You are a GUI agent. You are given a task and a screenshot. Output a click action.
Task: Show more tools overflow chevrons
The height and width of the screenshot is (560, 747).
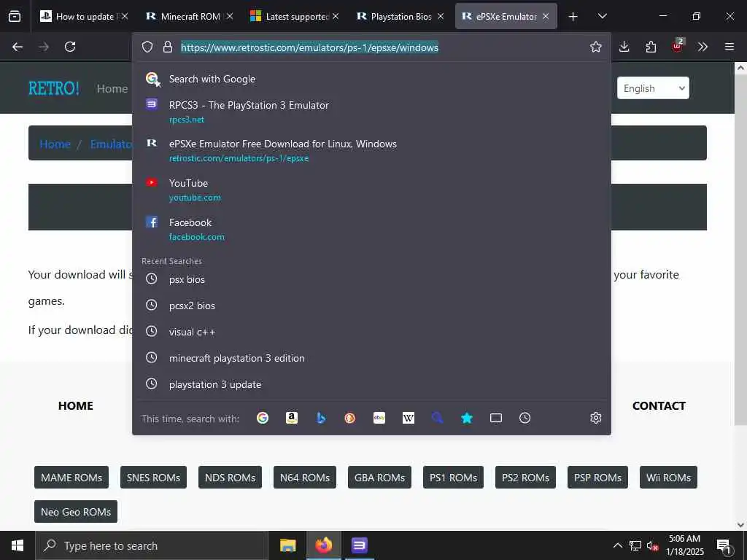click(x=703, y=47)
